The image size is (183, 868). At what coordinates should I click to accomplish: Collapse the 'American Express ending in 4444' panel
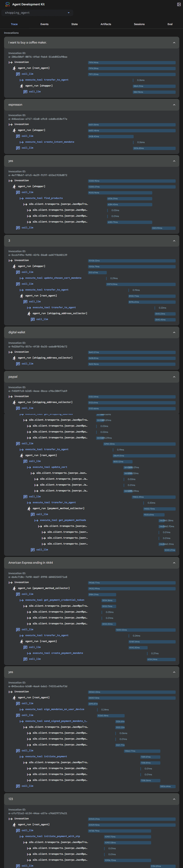(174, 563)
